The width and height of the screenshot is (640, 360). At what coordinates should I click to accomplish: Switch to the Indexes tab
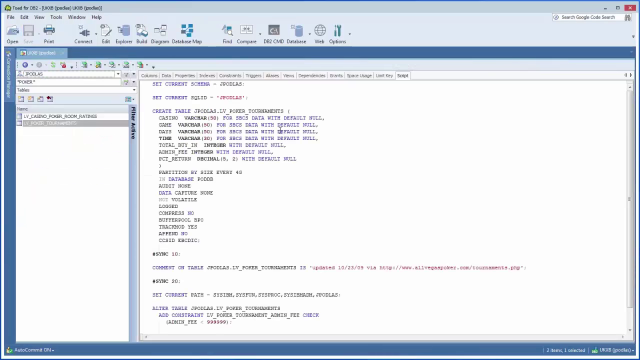pos(207,76)
